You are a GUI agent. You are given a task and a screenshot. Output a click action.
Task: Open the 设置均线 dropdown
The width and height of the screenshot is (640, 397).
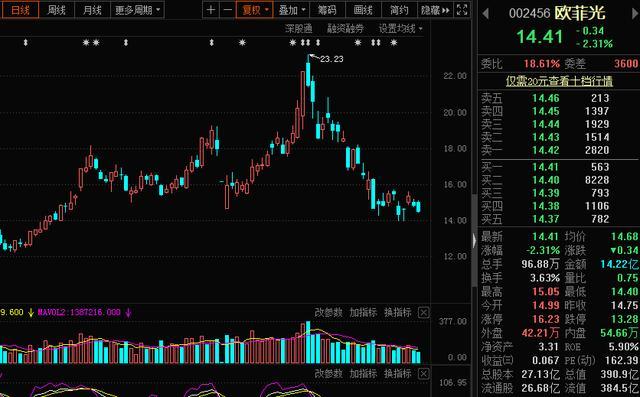tap(400, 29)
